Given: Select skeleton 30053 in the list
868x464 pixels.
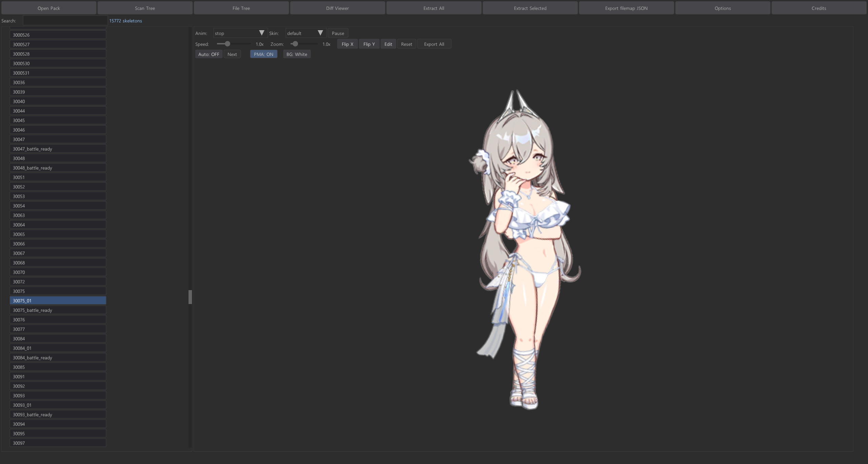Looking at the screenshot, I should tap(58, 196).
